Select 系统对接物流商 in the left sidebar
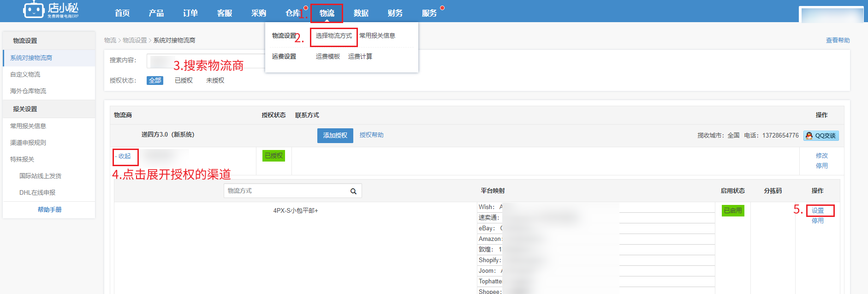Screen dimensions: 868x294 click(49, 58)
